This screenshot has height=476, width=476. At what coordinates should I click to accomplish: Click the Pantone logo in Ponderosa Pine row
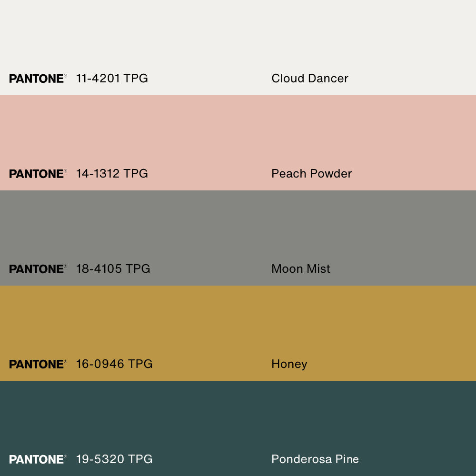pos(38,459)
